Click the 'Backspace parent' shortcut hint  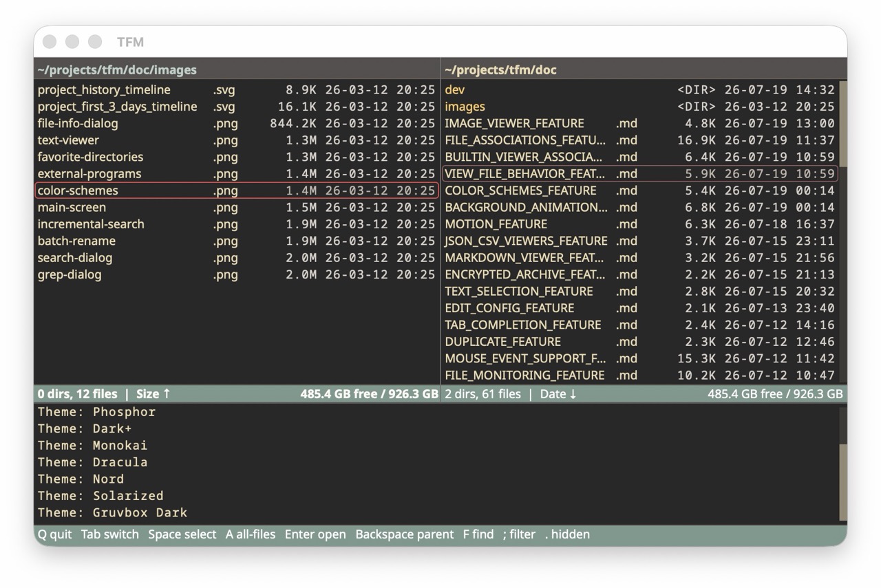pyautogui.click(x=405, y=534)
